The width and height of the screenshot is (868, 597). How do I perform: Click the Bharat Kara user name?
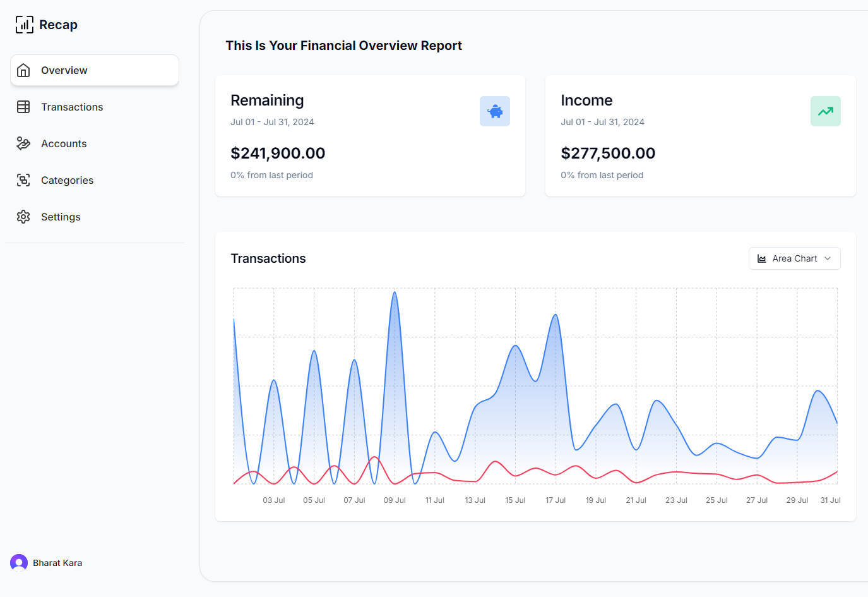pyautogui.click(x=57, y=563)
